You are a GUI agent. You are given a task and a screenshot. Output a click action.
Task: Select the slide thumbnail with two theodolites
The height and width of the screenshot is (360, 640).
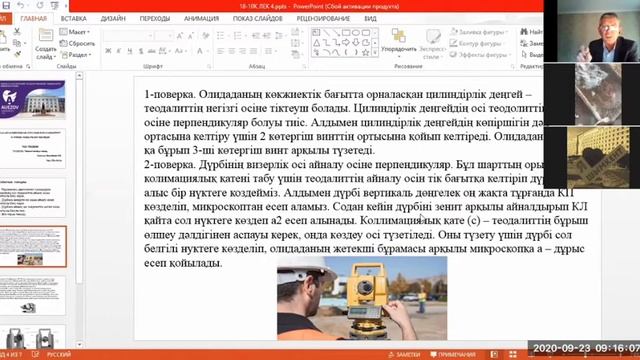[x=33, y=337]
